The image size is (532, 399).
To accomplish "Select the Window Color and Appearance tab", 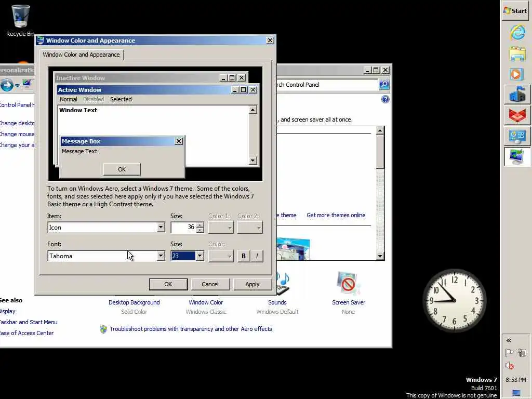I will tap(82, 55).
